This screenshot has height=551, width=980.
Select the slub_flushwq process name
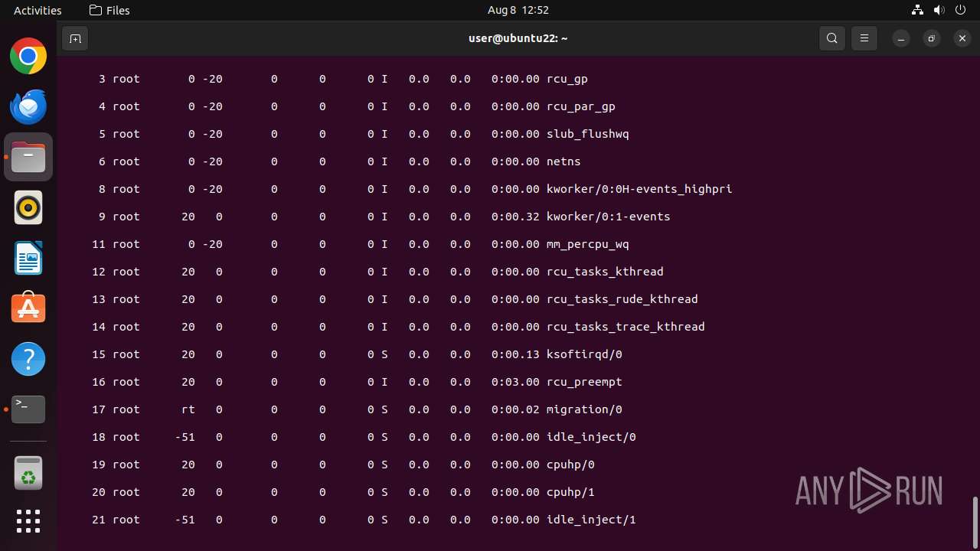click(588, 134)
